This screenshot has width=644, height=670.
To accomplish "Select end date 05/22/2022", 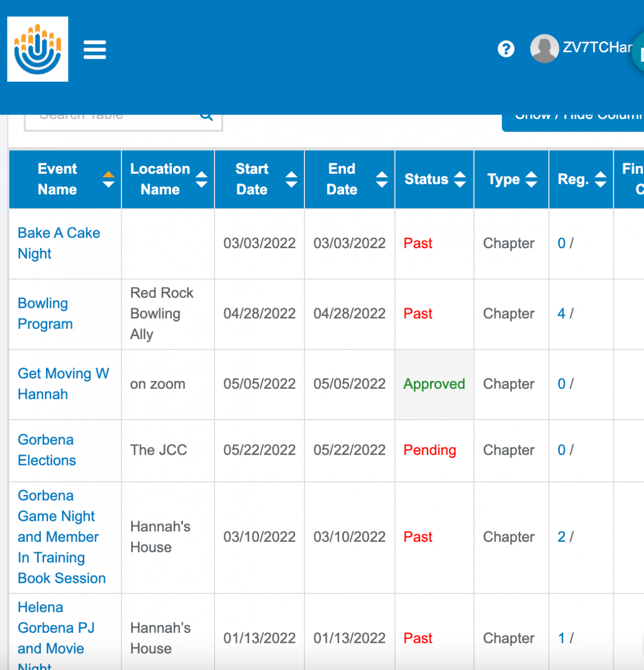I will 349,450.
